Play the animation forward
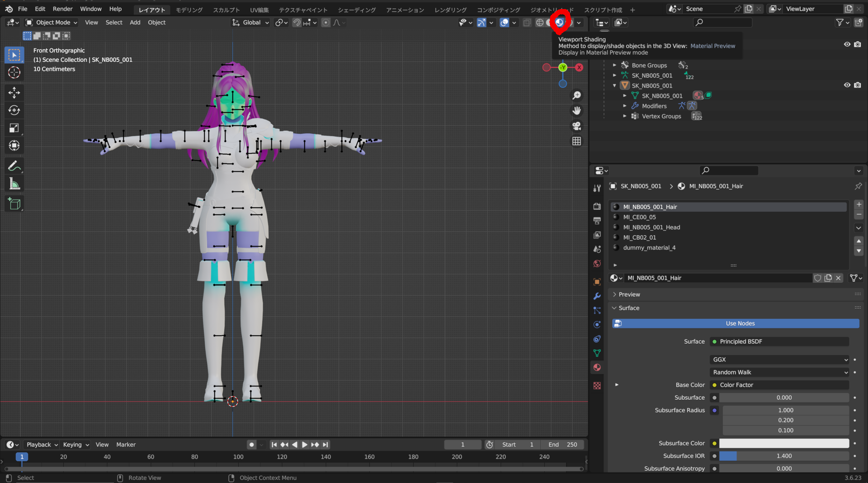Image resolution: width=868 pixels, height=483 pixels. pos(305,445)
